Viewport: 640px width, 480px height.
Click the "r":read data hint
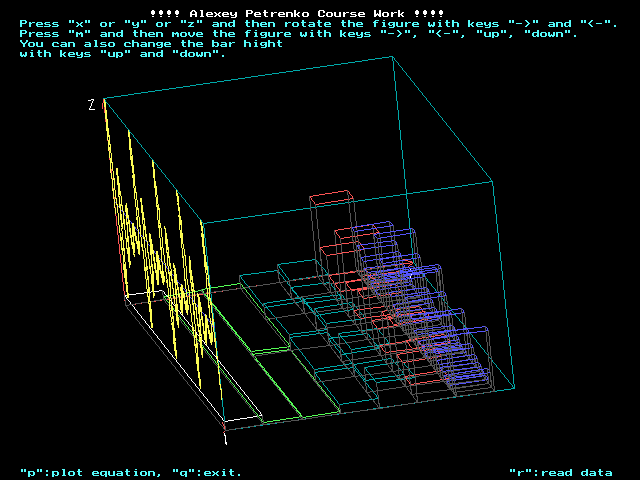(561, 473)
